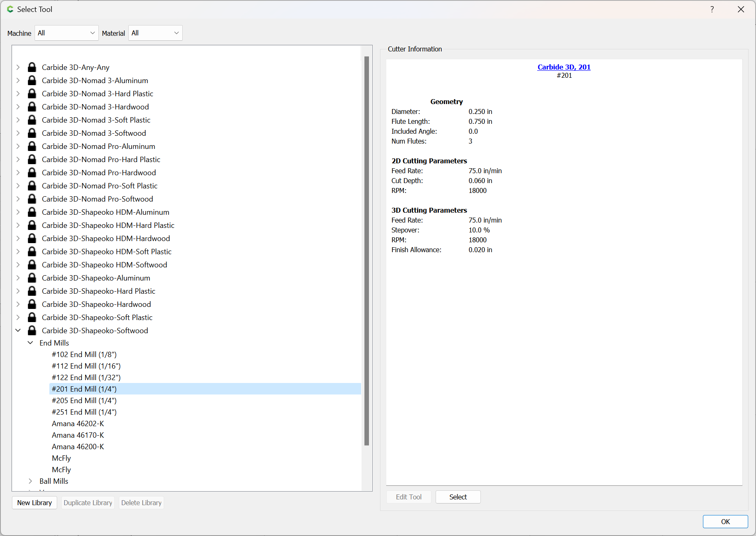
Task: Click the help question mark icon
Action: point(712,9)
